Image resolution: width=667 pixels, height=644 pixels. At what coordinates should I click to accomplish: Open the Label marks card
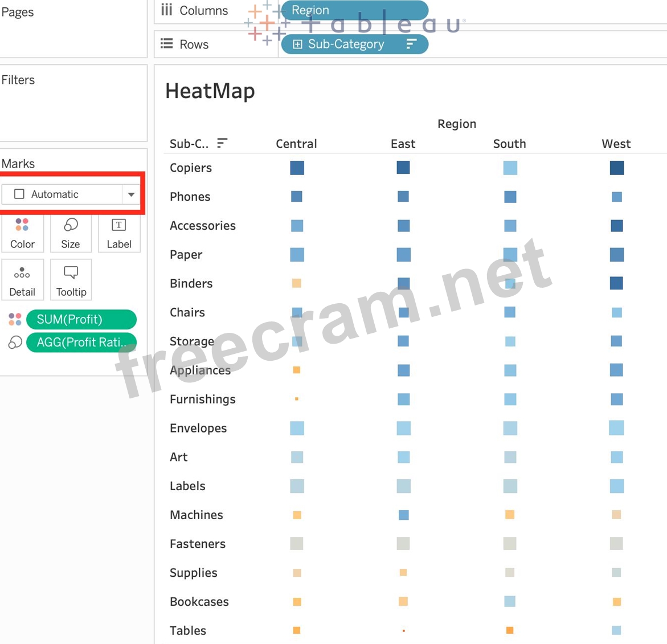(x=119, y=234)
